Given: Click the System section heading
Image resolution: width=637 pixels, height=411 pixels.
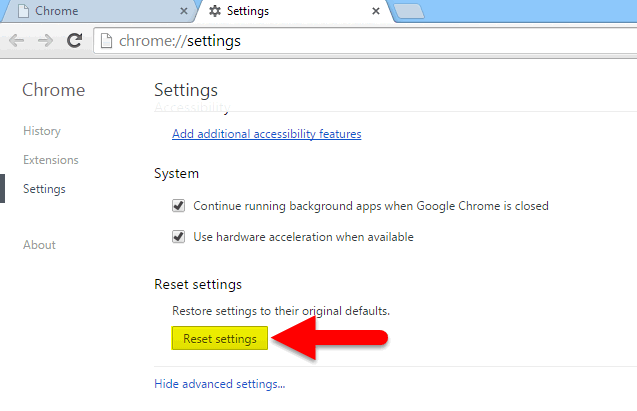Looking at the screenshot, I should point(176,173).
